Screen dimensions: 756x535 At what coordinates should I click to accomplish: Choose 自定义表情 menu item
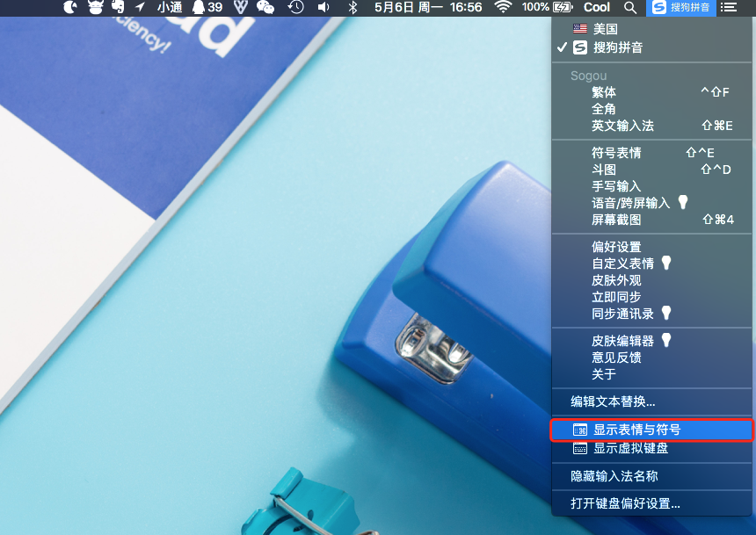tap(652, 264)
